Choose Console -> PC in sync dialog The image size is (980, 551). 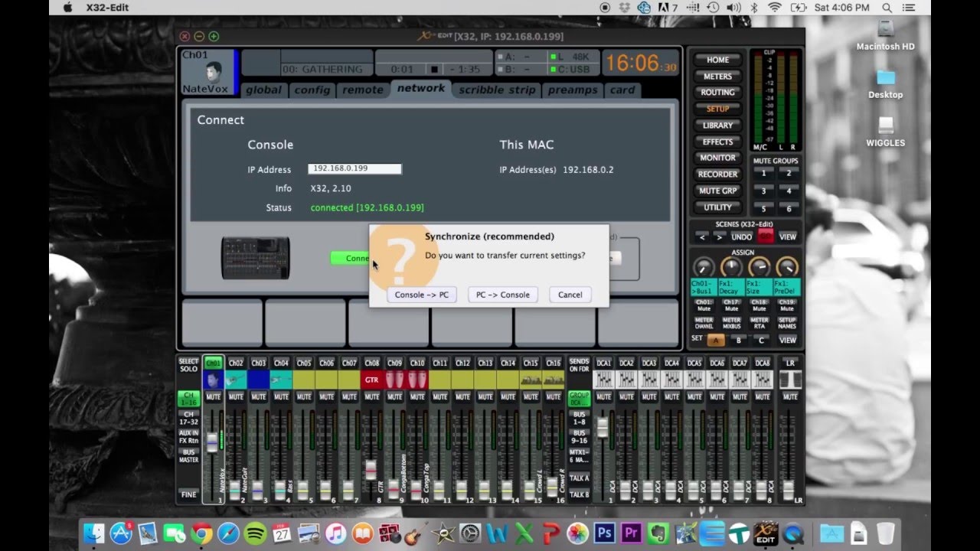click(422, 295)
